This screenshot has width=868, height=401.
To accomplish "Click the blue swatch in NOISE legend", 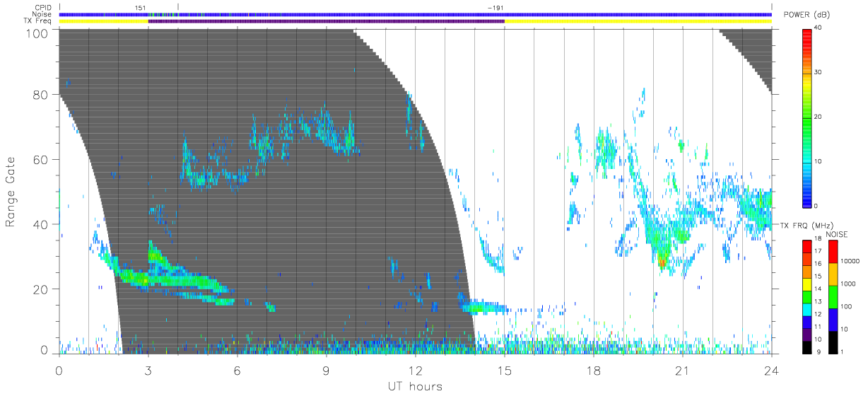I will (x=833, y=319).
